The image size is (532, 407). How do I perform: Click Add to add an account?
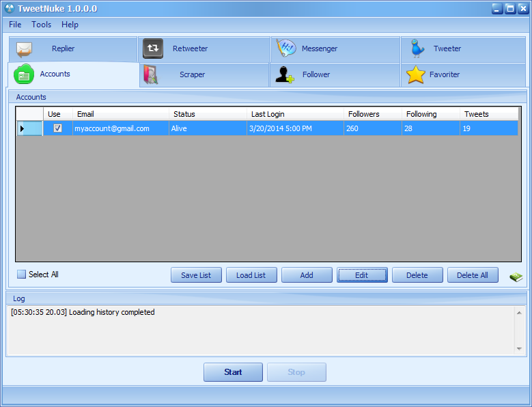point(307,275)
